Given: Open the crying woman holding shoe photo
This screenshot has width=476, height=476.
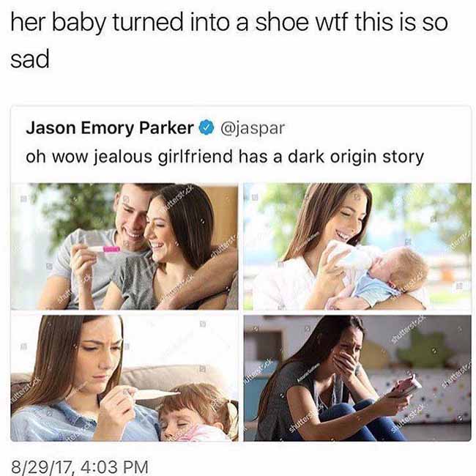Looking at the screenshot, I should 357,378.
